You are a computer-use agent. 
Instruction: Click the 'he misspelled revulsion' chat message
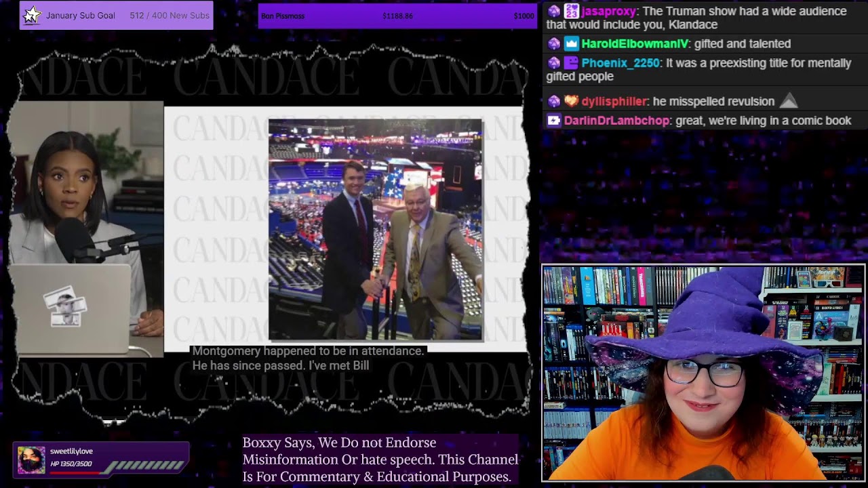click(x=713, y=102)
